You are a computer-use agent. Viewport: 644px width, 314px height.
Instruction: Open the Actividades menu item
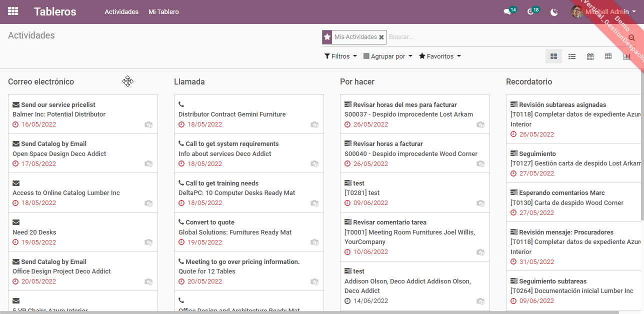click(x=121, y=11)
